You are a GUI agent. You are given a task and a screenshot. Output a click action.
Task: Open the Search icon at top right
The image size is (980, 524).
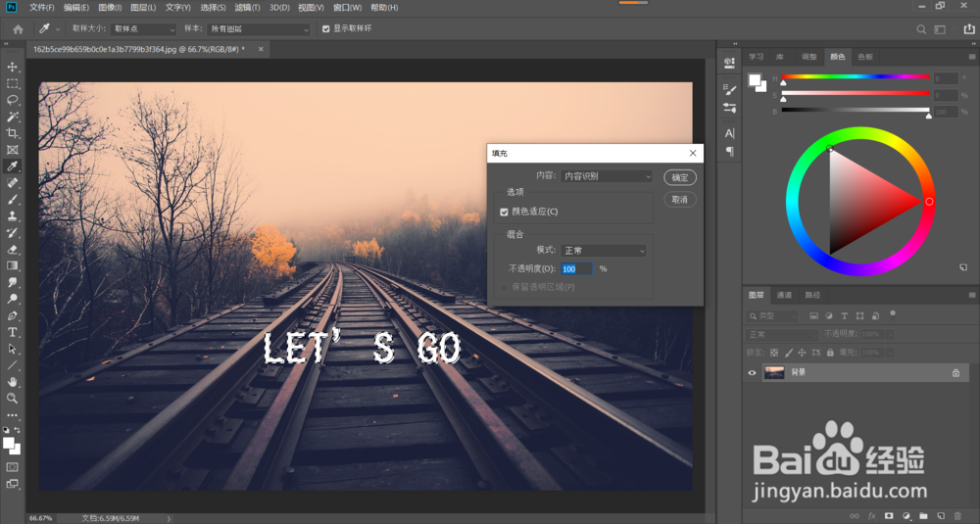click(x=921, y=29)
